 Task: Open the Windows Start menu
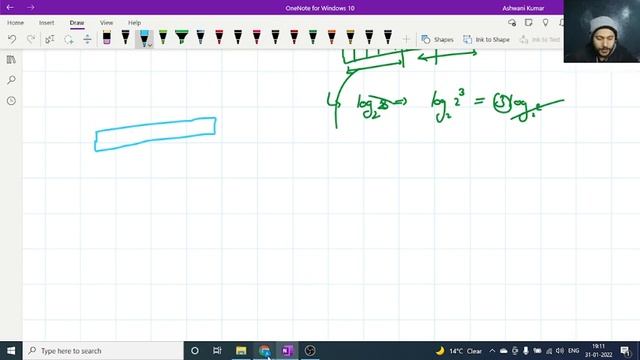tap(11, 351)
